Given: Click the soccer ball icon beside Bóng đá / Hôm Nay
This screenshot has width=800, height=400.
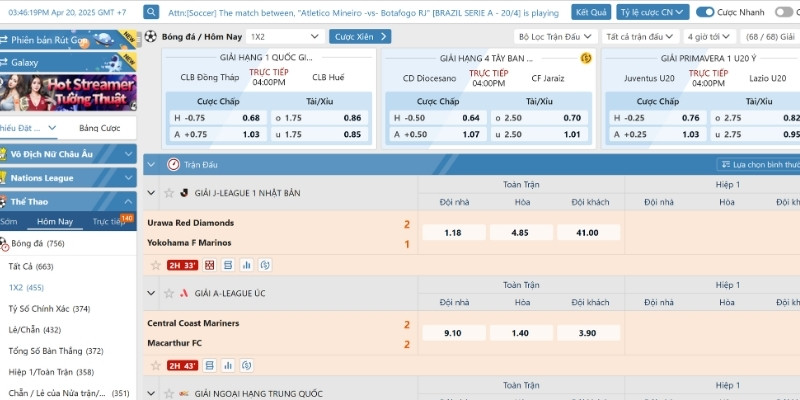Looking at the screenshot, I should tap(151, 36).
